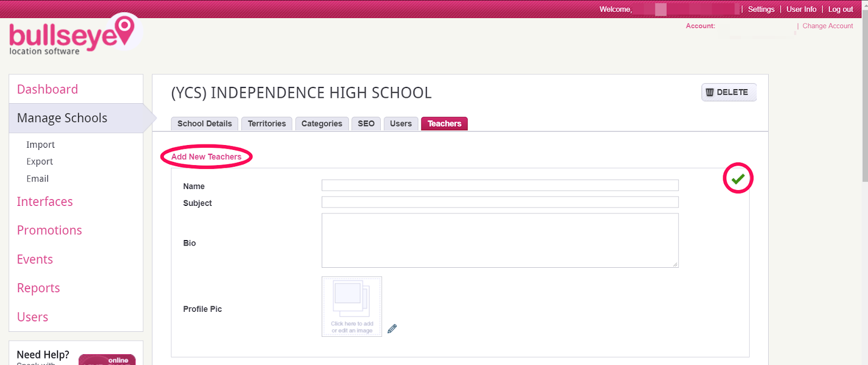Click the Add New Teachers link

tap(206, 156)
